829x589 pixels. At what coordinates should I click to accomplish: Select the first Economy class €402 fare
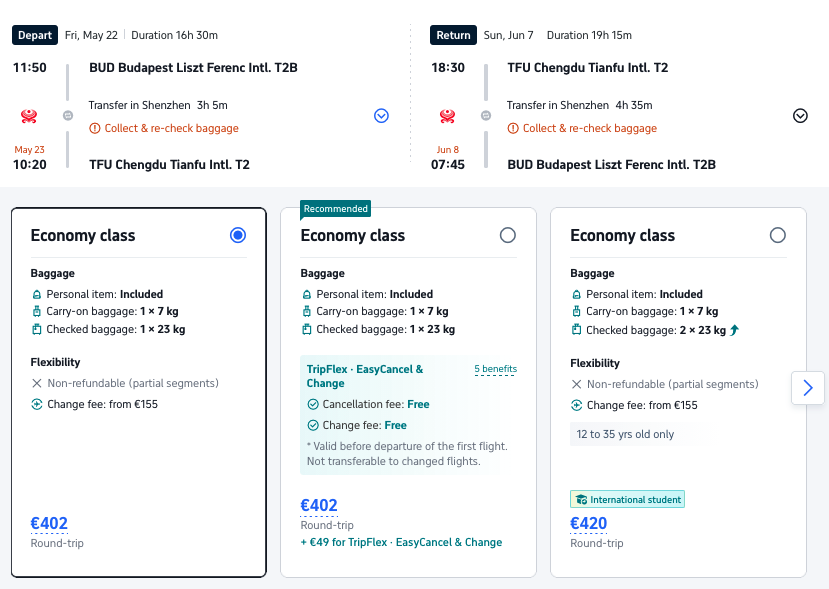pyautogui.click(x=237, y=235)
